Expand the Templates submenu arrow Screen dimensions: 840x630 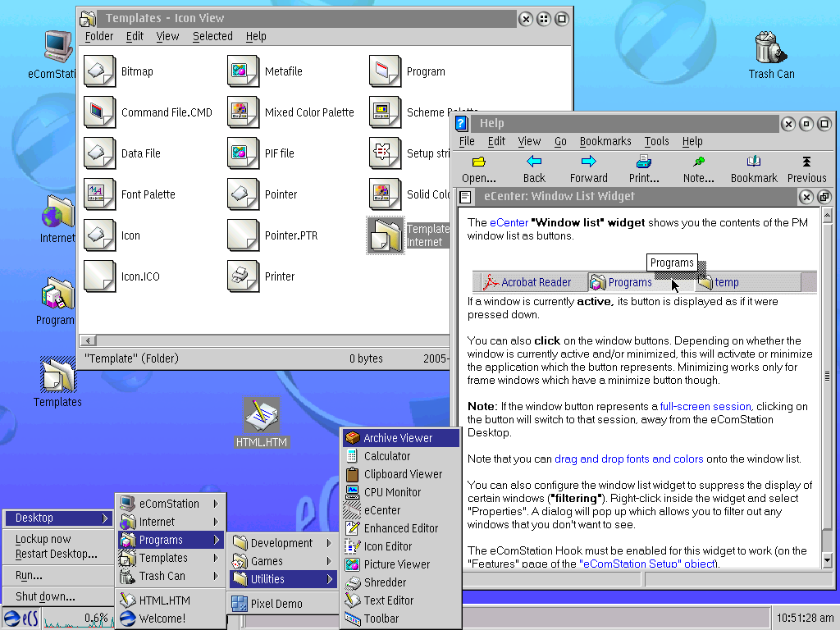(x=216, y=558)
